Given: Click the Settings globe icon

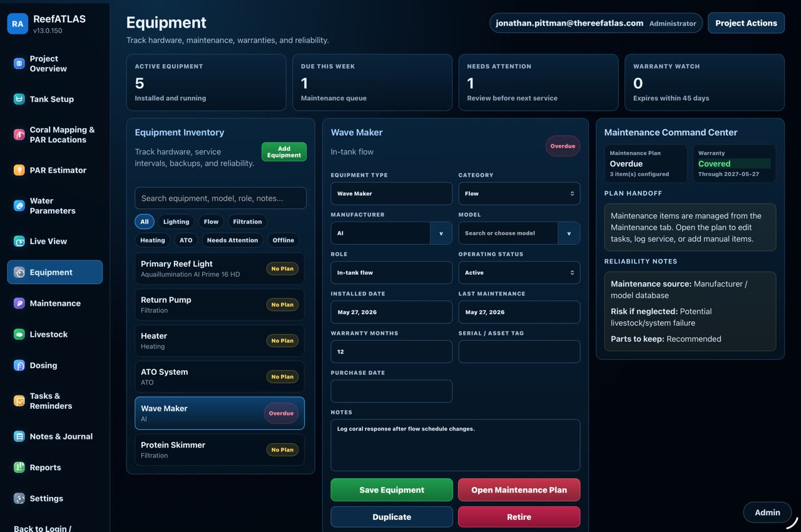Looking at the screenshot, I should 19,498.
